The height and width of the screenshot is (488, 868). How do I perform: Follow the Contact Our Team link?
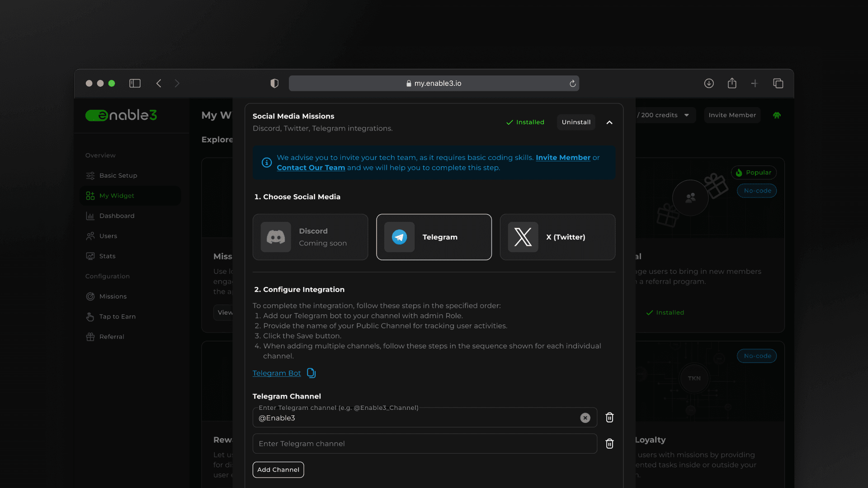tap(311, 168)
